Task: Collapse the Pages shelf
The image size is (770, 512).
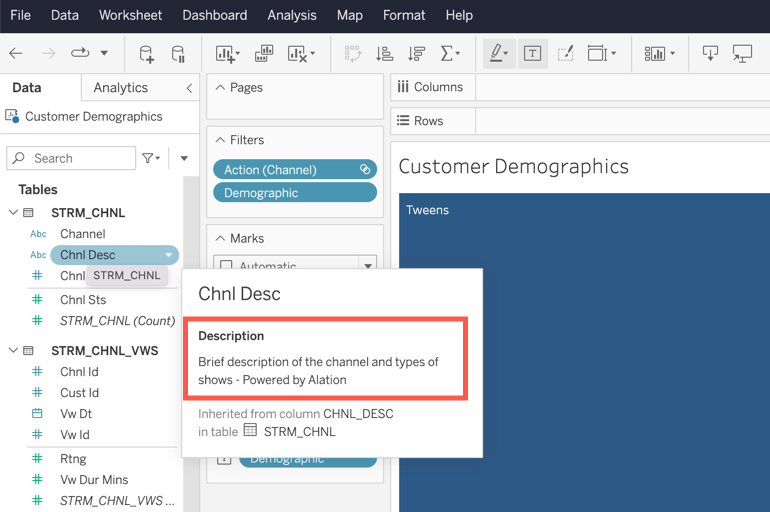Action: coord(220,87)
